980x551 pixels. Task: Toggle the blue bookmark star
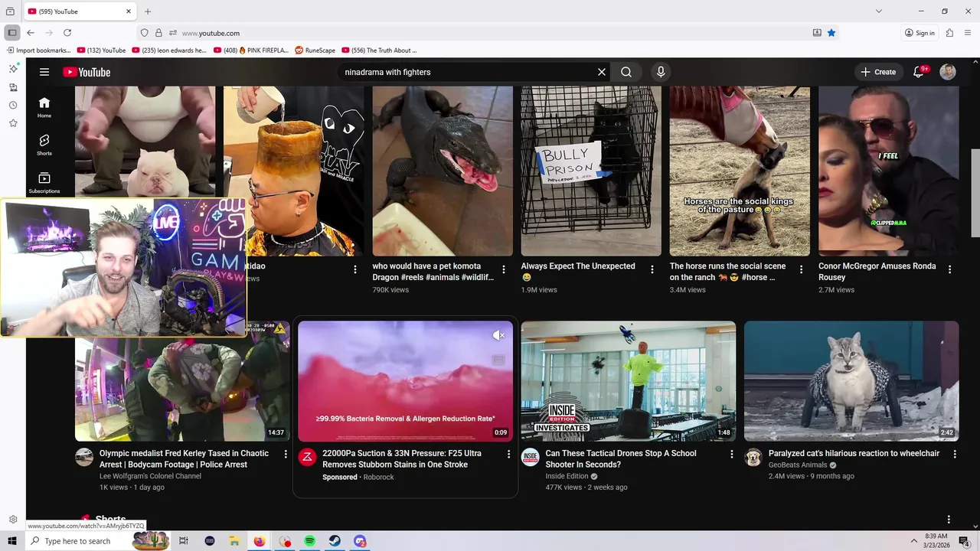pos(831,33)
